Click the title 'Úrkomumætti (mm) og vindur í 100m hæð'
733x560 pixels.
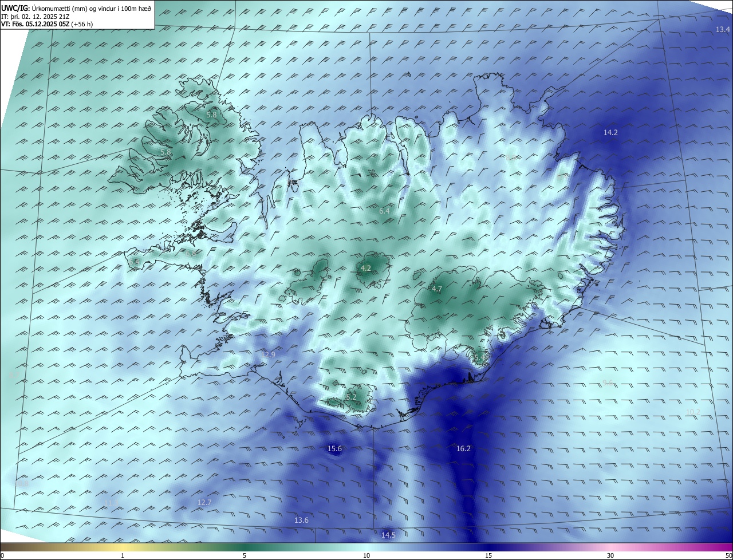91,7
